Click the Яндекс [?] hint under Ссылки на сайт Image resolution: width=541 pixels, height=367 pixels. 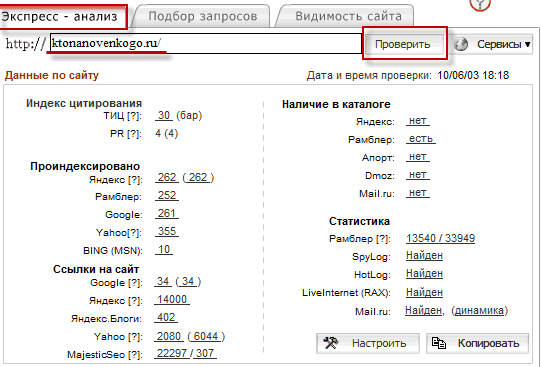coord(134,300)
